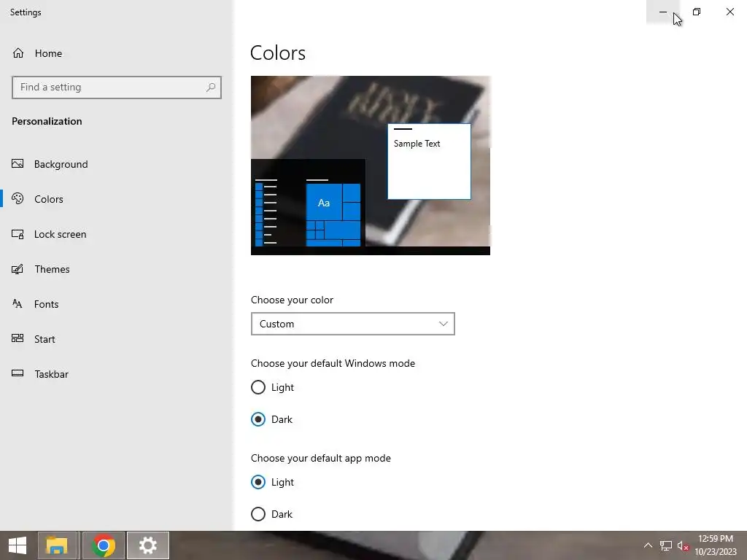Screen dimensions: 747x560
Task: Open File Explorer from taskbar
Action: (x=57, y=545)
